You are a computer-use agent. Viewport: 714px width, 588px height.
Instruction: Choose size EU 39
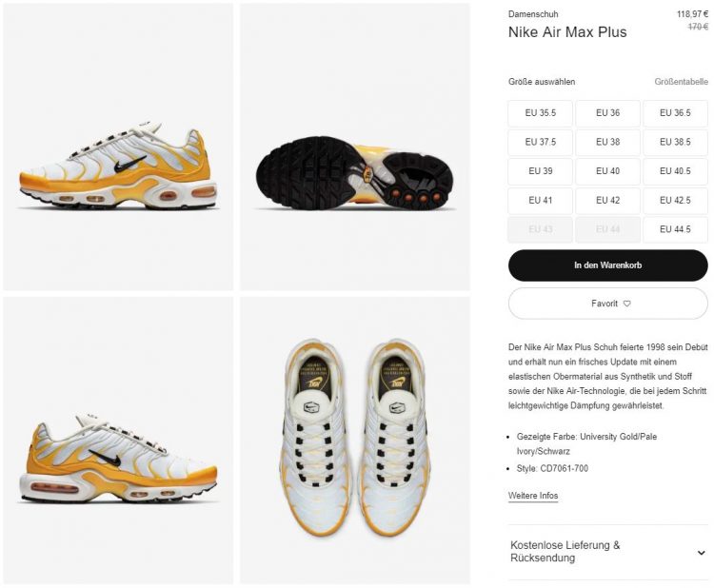[x=540, y=171]
